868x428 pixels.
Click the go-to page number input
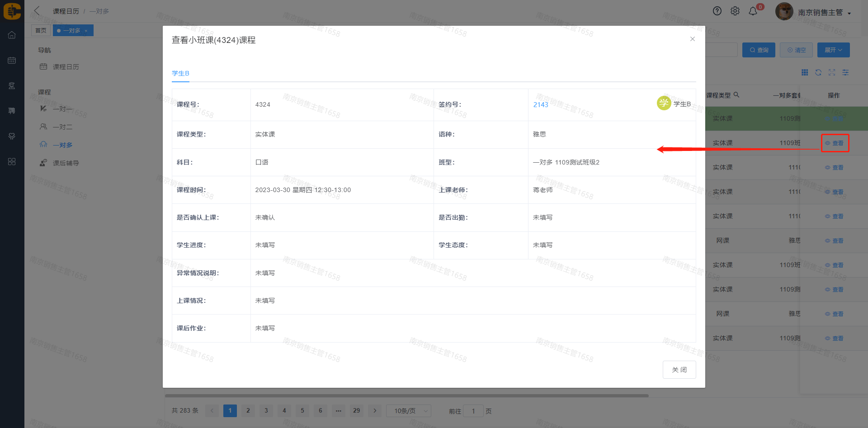pos(473,411)
